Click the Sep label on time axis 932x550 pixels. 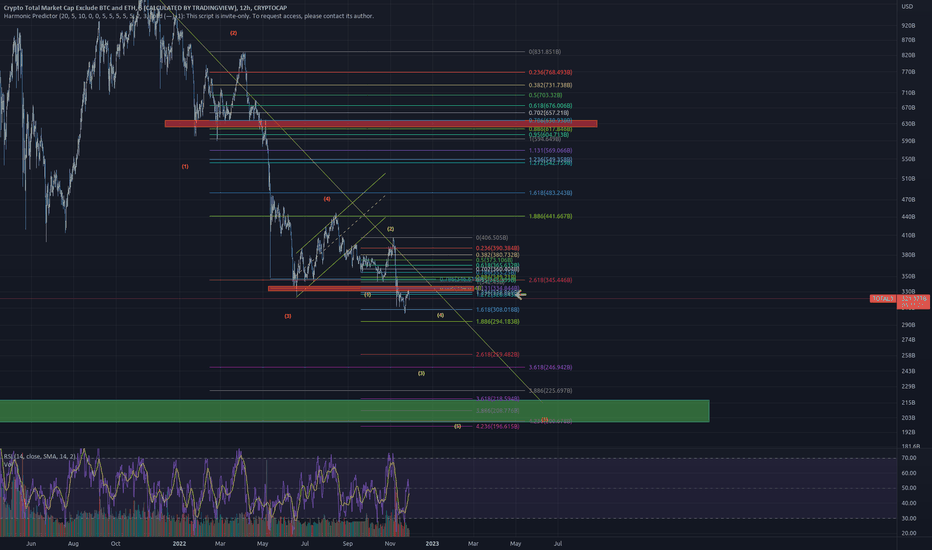click(x=348, y=543)
